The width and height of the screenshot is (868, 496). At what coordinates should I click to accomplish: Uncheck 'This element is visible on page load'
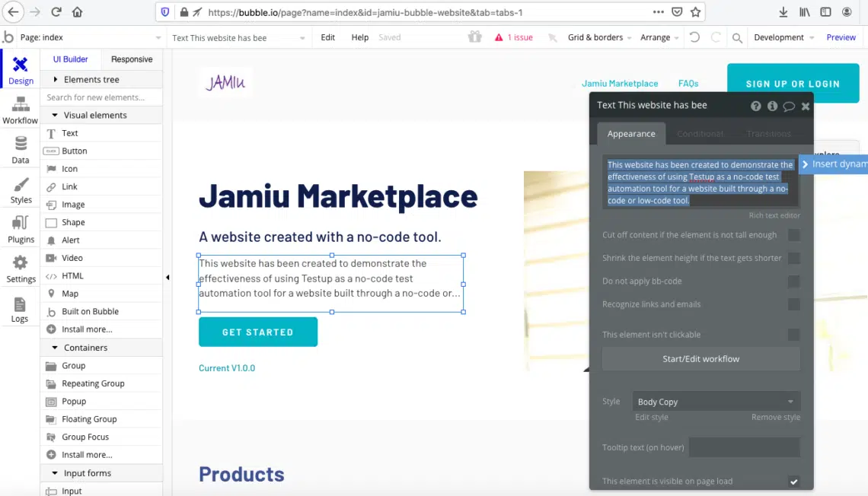coord(794,482)
